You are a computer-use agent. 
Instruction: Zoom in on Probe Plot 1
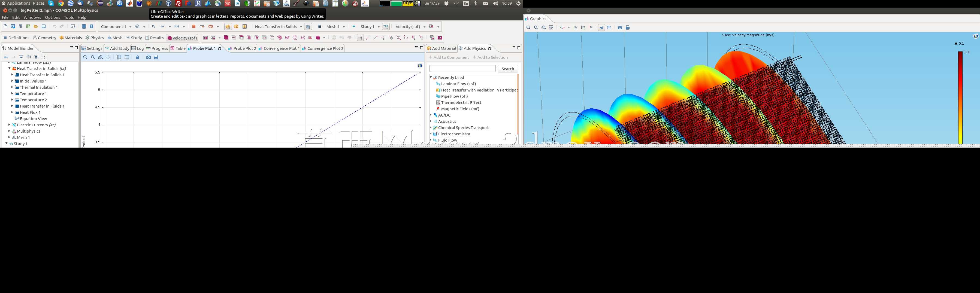point(85,57)
